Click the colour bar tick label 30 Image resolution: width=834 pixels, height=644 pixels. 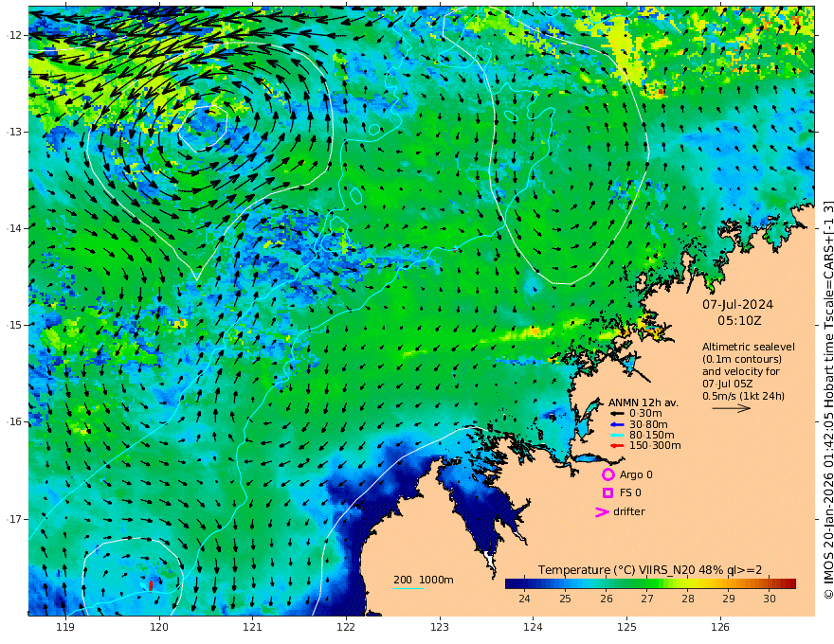point(770,599)
